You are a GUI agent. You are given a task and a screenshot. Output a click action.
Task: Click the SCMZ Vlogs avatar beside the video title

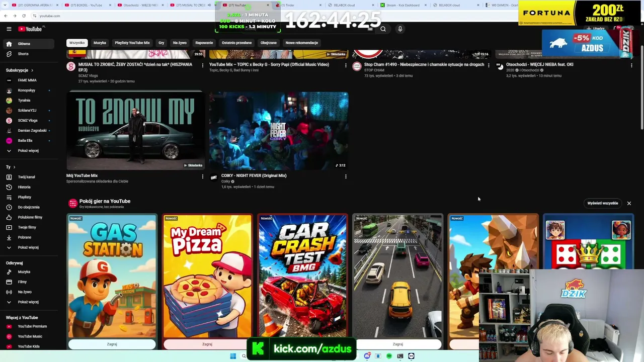click(71, 66)
